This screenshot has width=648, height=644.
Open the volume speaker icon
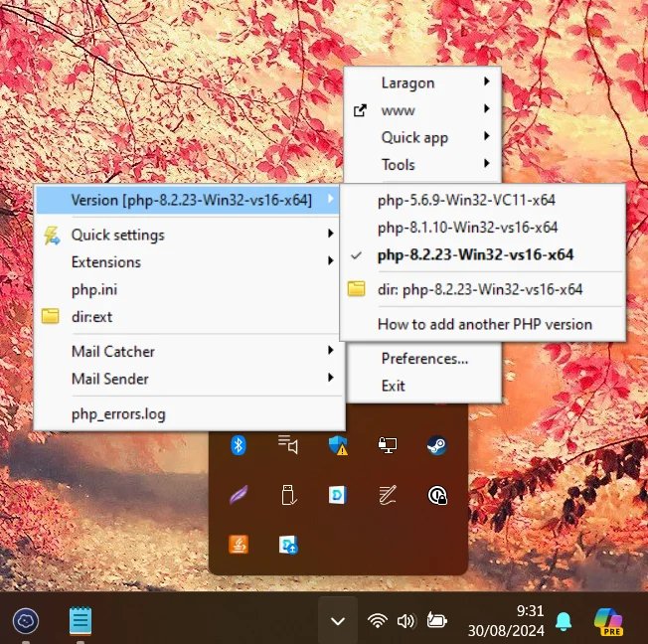point(405,620)
